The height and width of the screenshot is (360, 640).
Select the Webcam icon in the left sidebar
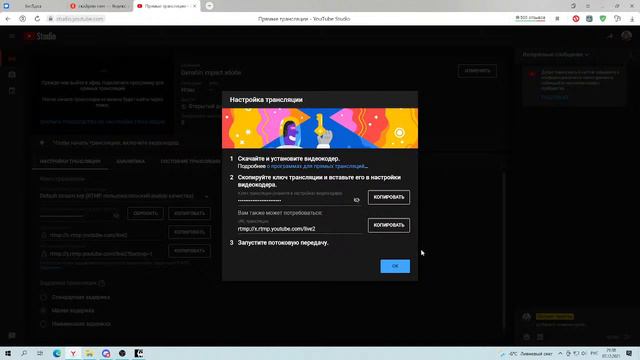point(12,75)
